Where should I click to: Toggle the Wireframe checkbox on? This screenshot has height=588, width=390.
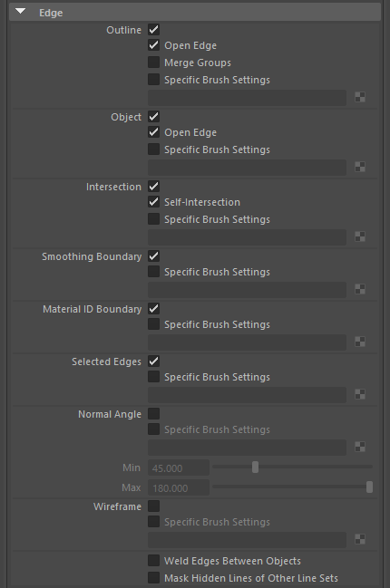click(153, 506)
